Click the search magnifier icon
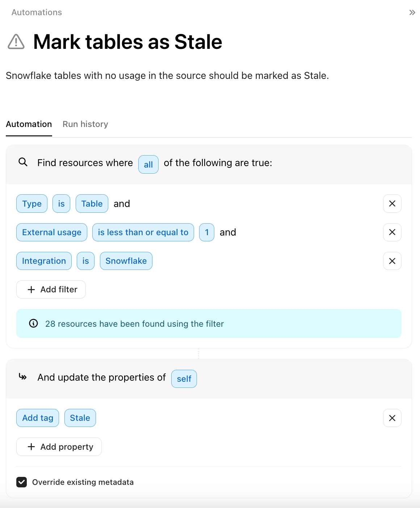The width and height of the screenshot is (420, 508). [x=23, y=162]
